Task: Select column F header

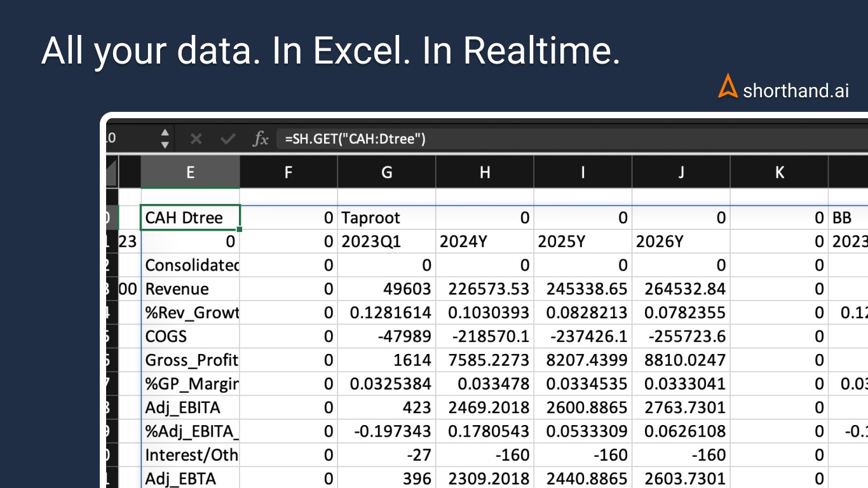Action: (x=288, y=172)
